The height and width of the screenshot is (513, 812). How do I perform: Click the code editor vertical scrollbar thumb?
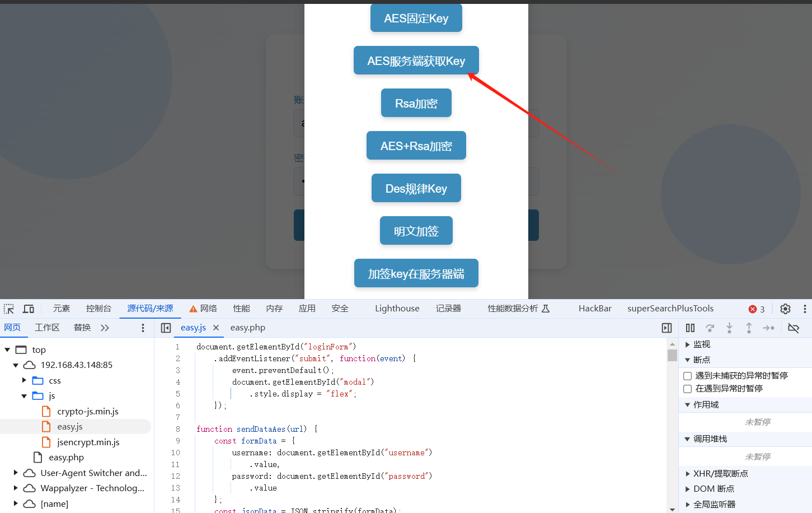click(x=672, y=355)
